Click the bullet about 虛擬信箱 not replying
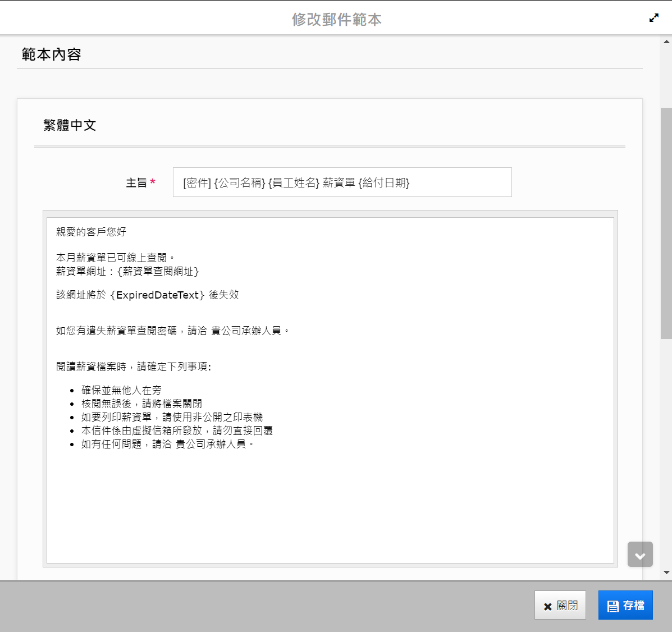The height and width of the screenshot is (632, 672). coord(177,431)
